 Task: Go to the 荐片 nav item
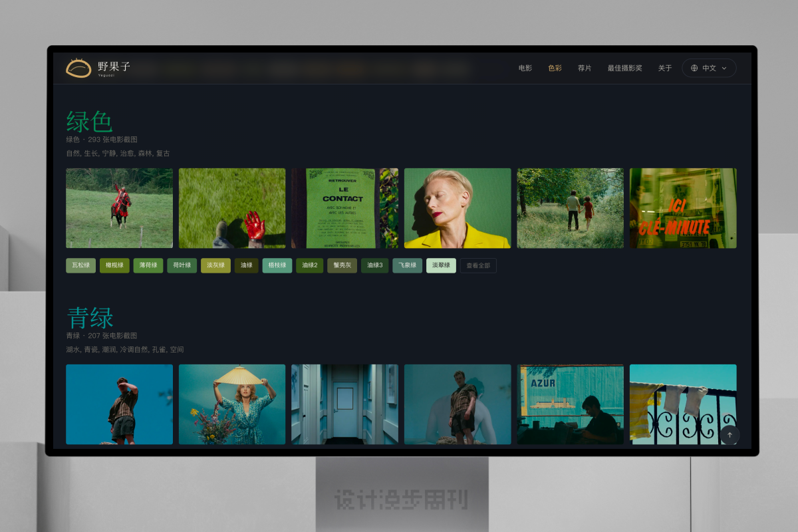[x=585, y=68]
